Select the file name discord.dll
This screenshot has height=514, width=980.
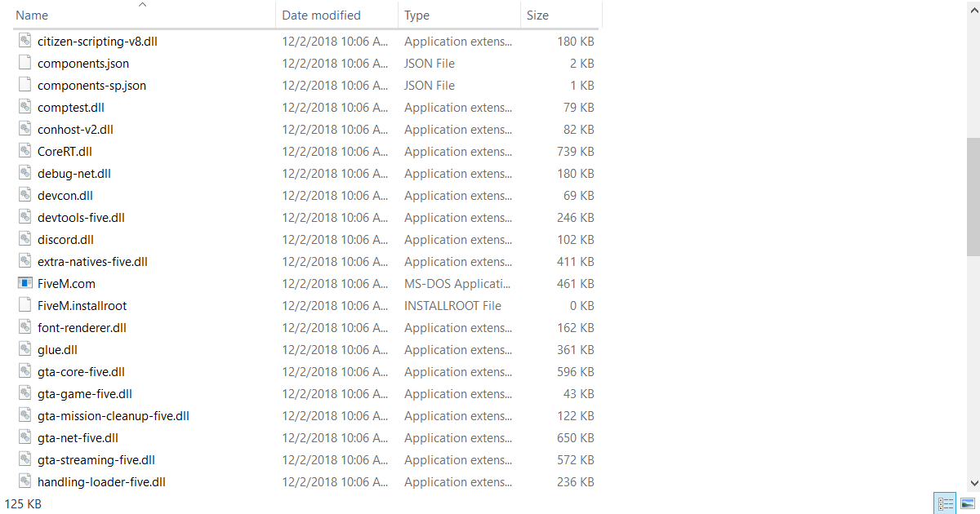tap(65, 240)
